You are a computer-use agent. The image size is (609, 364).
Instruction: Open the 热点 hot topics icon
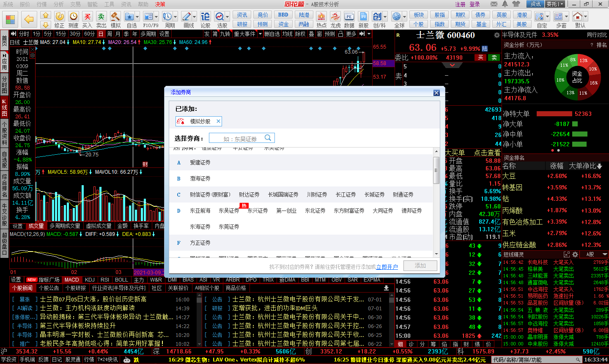pos(321,17)
